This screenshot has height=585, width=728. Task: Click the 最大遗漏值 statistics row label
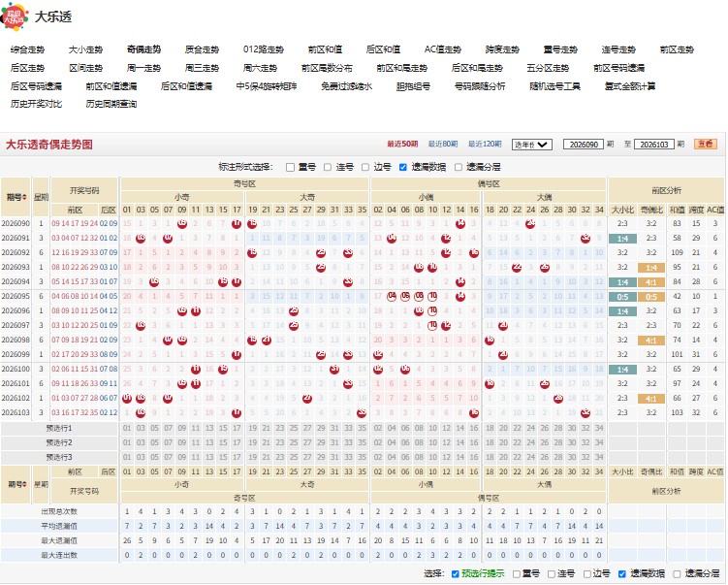[59, 540]
